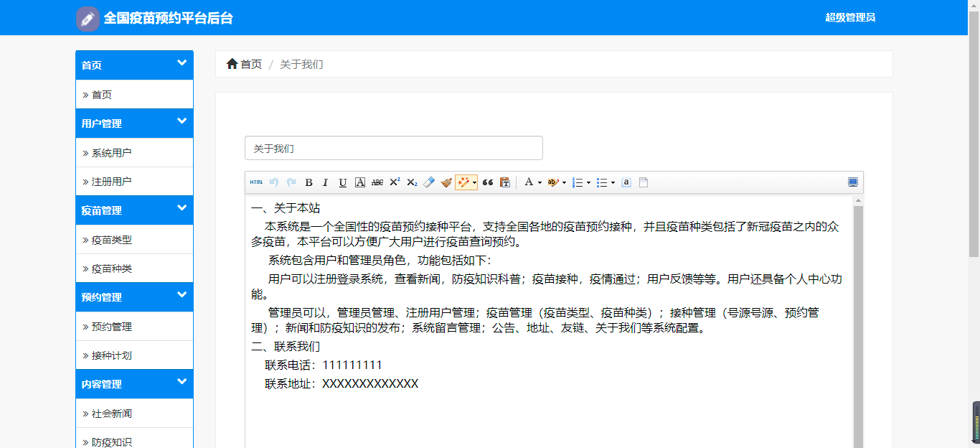The image size is (980, 448).
Task: Open 防疫知识 in sidebar
Action: click(x=134, y=438)
